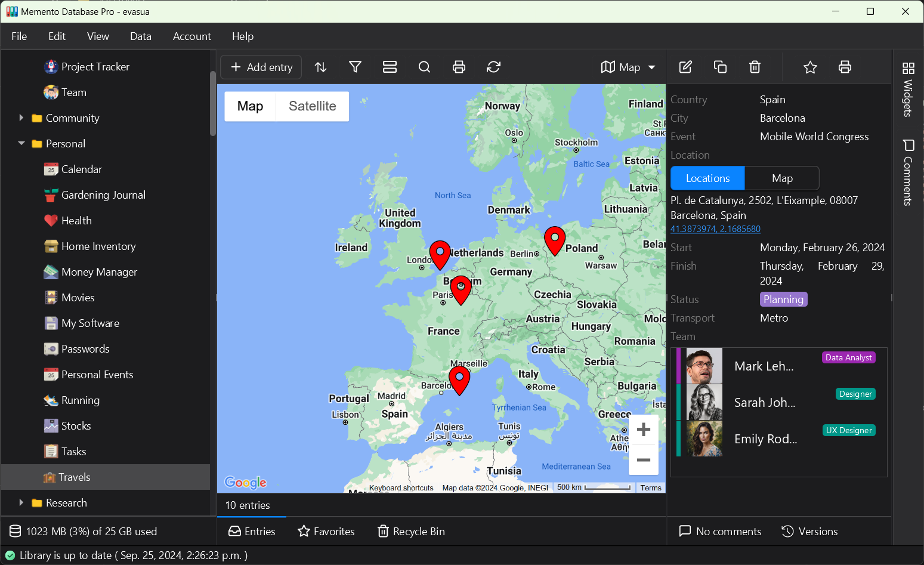Click the Add entry button

(261, 67)
